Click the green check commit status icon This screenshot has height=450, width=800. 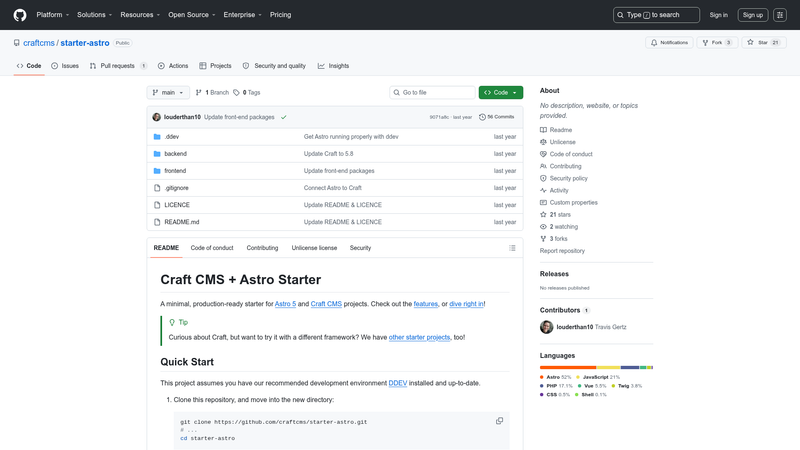pos(284,117)
